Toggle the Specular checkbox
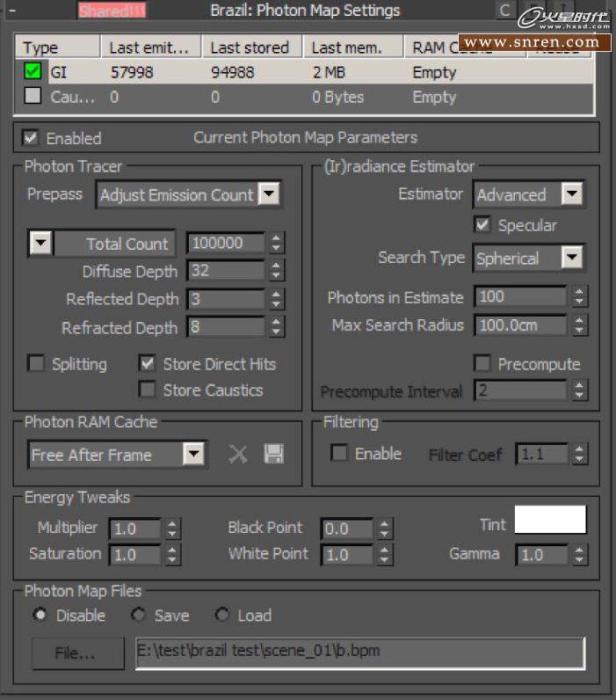The width and height of the screenshot is (616, 700). 482,224
